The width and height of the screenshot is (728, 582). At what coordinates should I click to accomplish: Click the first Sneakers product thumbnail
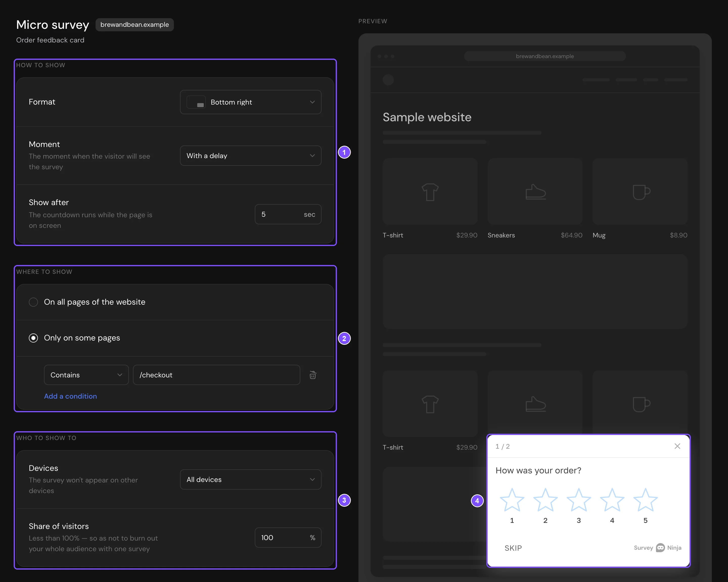tap(535, 192)
